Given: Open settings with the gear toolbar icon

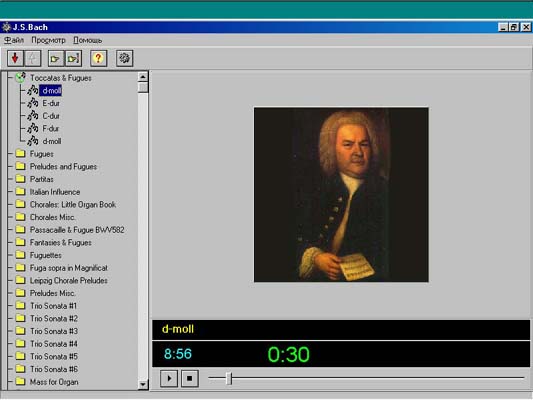Looking at the screenshot, I should 124,58.
